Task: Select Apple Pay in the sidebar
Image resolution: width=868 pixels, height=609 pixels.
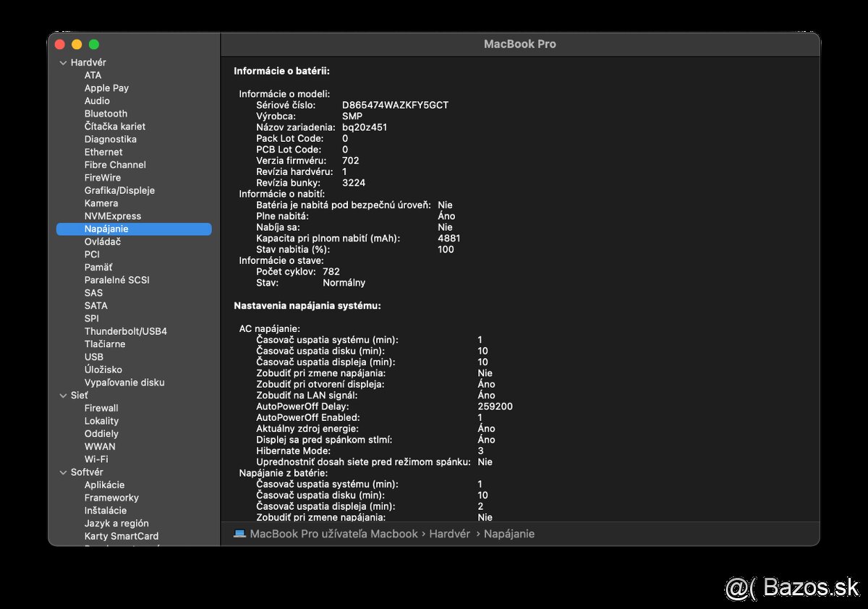Action: pyautogui.click(x=106, y=88)
